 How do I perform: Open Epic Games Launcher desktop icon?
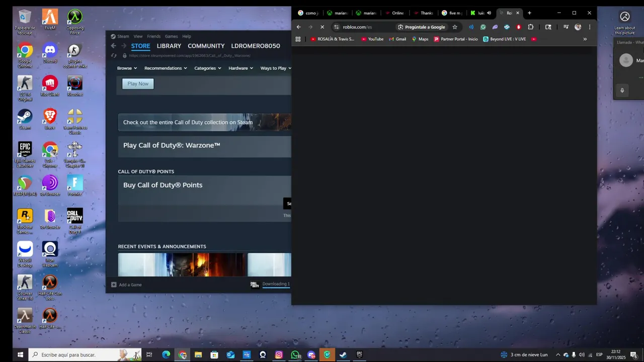click(25, 154)
